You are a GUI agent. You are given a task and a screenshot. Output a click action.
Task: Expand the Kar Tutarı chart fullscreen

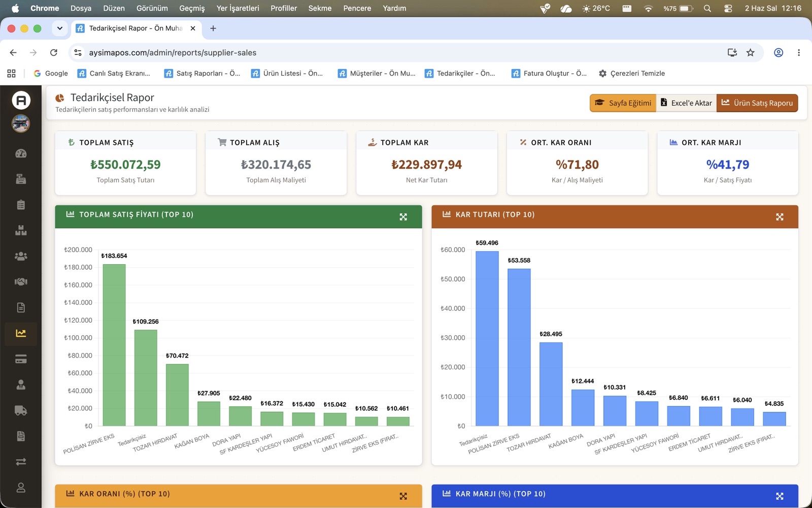(780, 217)
